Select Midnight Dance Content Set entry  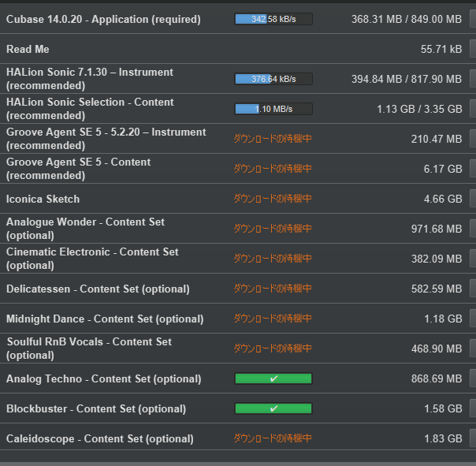point(105,319)
